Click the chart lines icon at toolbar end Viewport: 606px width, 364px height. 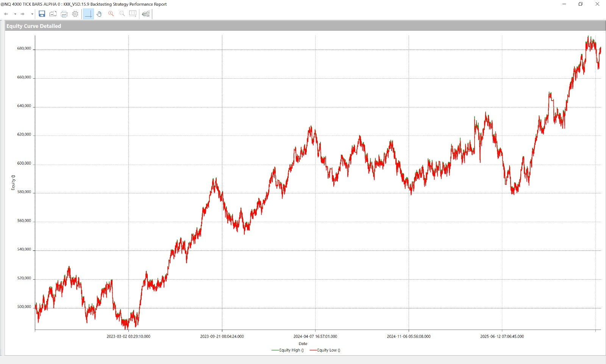tap(146, 14)
